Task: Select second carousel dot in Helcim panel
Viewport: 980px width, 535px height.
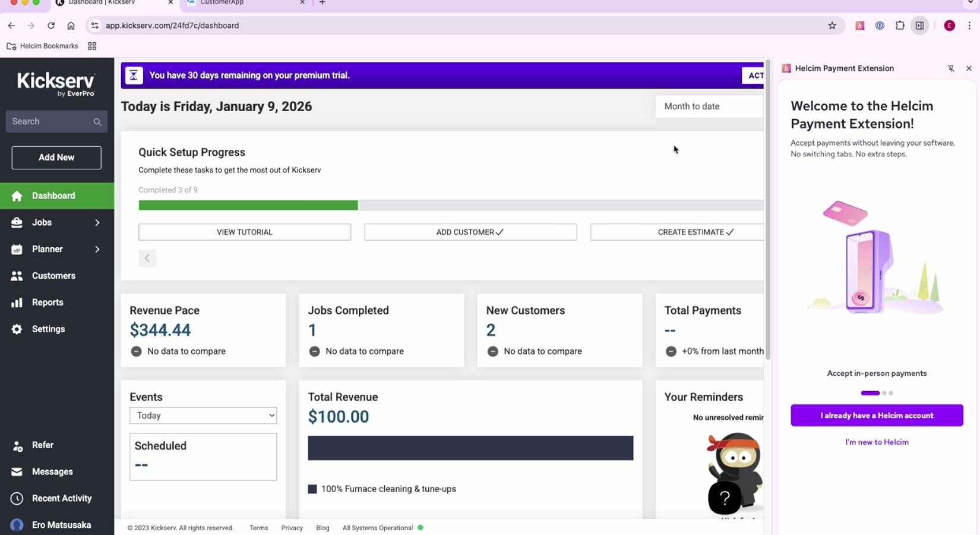Action: tap(884, 393)
